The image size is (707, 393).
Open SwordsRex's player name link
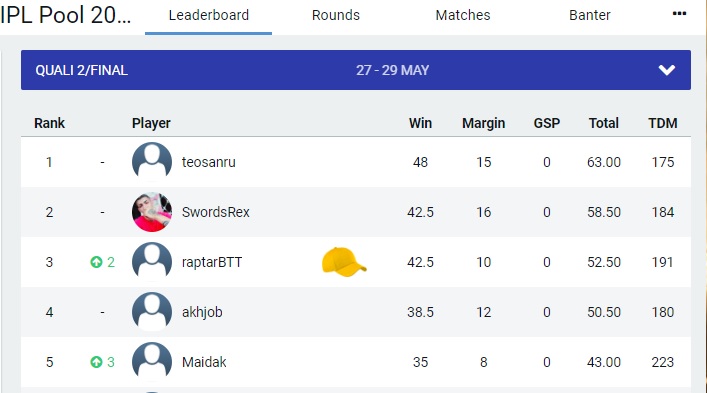point(216,212)
